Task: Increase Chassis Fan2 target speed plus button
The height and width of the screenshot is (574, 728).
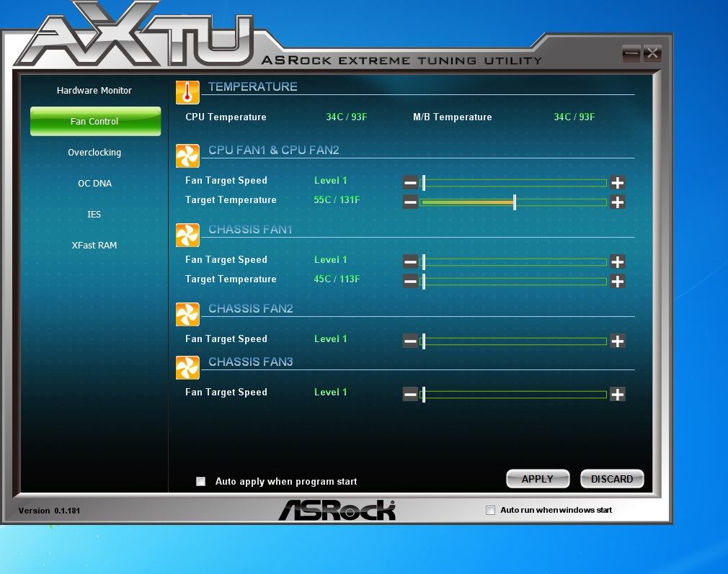Action: 618,341
